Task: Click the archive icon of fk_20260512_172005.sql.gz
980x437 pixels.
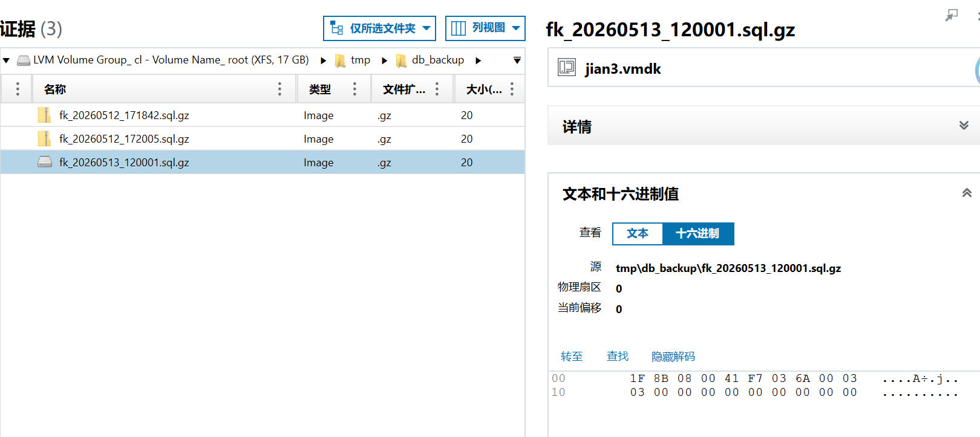Action: click(44, 138)
